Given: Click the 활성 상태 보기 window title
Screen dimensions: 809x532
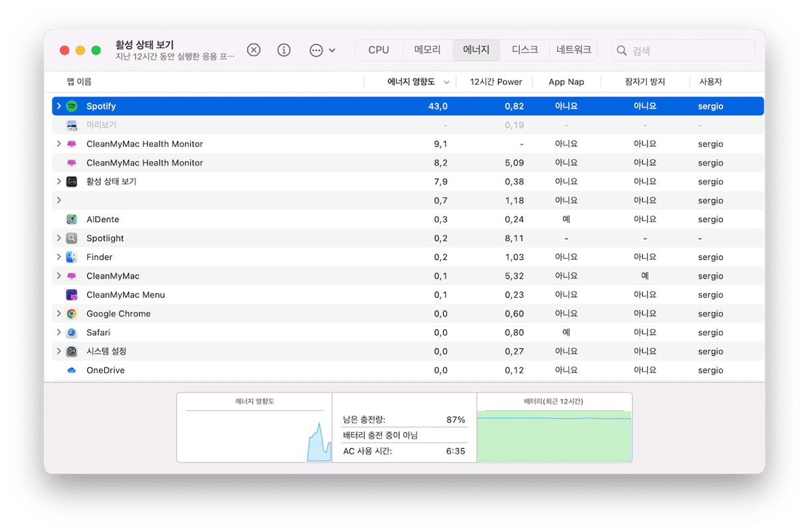Looking at the screenshot, I should [x=144, y=45].
